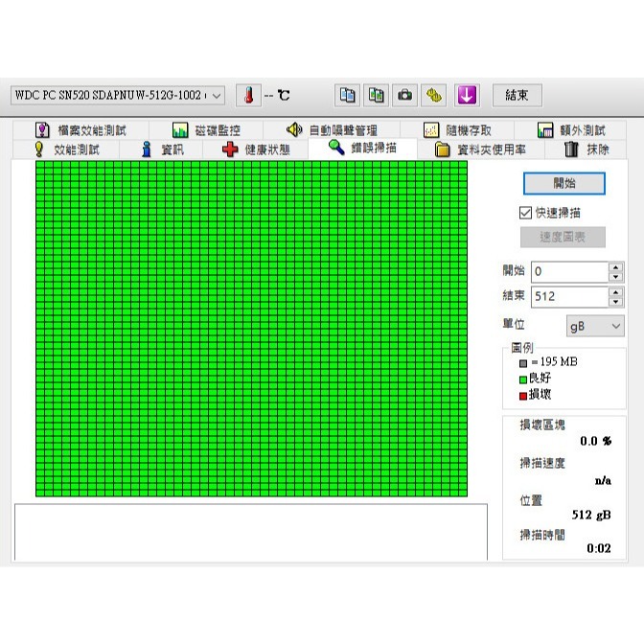Image resolution: width=644 pixels, height=644 pixels.
Task: Click the 結束 value field showing 512
Action: click(569, 297)
